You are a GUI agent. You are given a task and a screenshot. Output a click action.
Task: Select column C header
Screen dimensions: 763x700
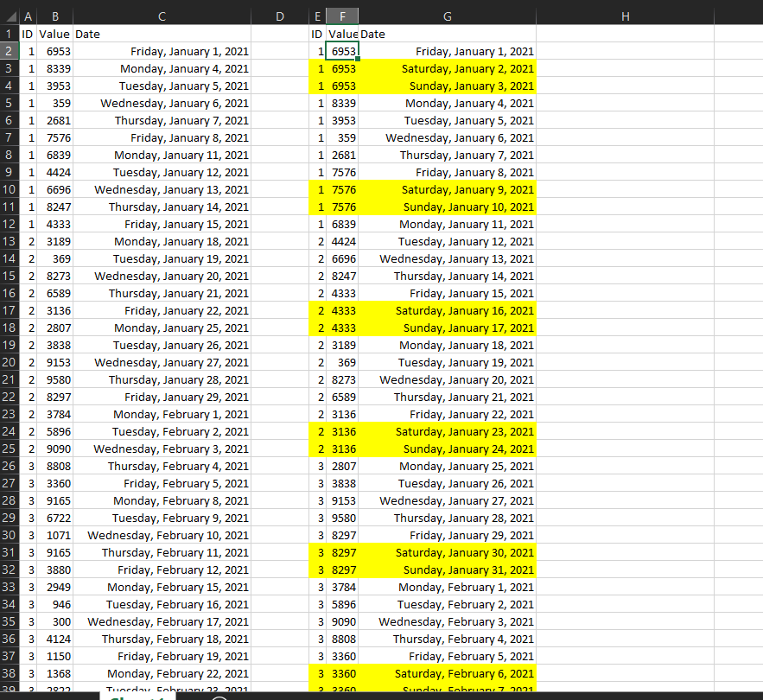(x=162, y=16)
